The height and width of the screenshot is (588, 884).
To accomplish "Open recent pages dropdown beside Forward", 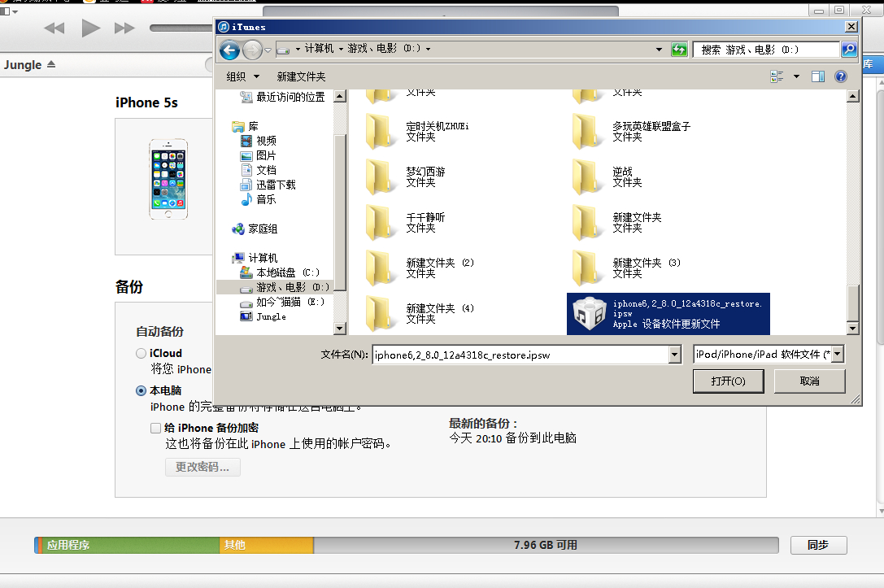I will [x=268, y=50].
